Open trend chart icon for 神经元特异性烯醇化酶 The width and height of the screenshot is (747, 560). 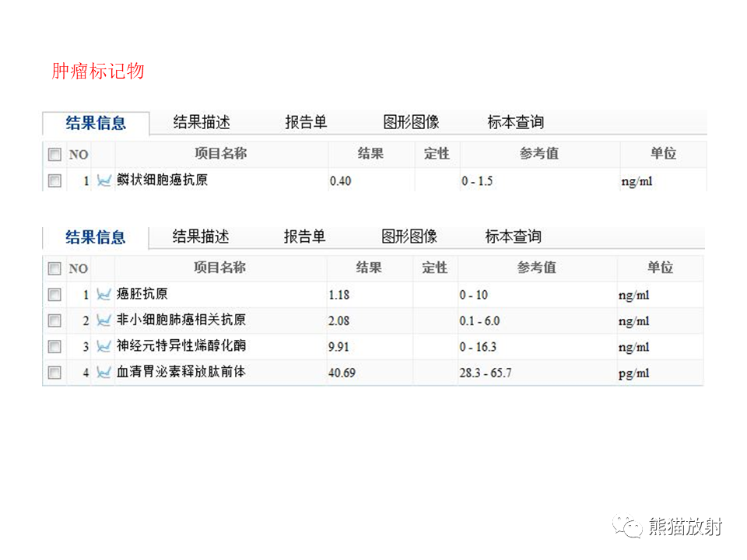click(103, 346)
